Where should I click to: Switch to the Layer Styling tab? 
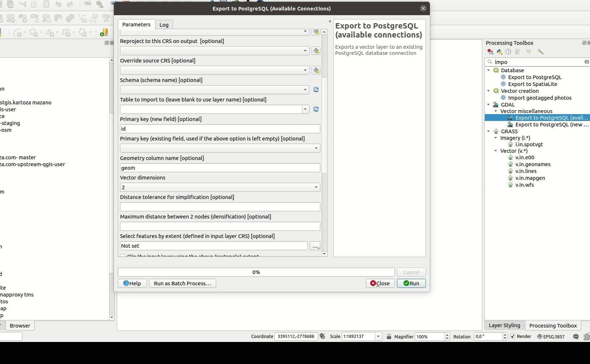504,325
